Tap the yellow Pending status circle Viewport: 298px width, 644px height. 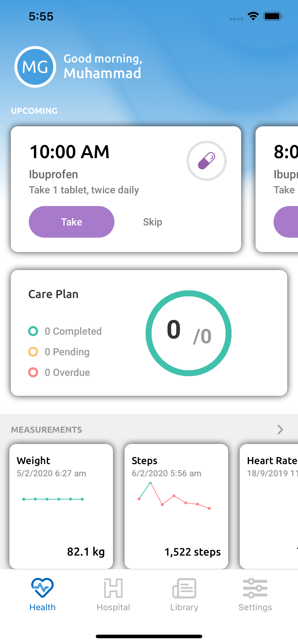tap(33, 352)
